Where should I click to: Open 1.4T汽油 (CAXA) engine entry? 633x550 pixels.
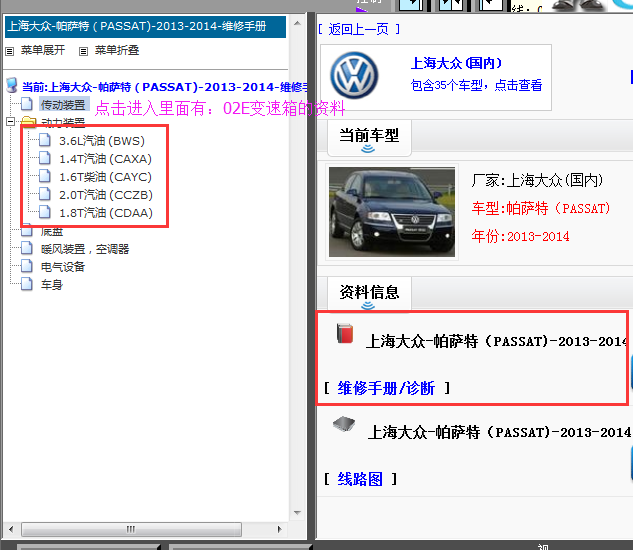[x=105, y=159]
